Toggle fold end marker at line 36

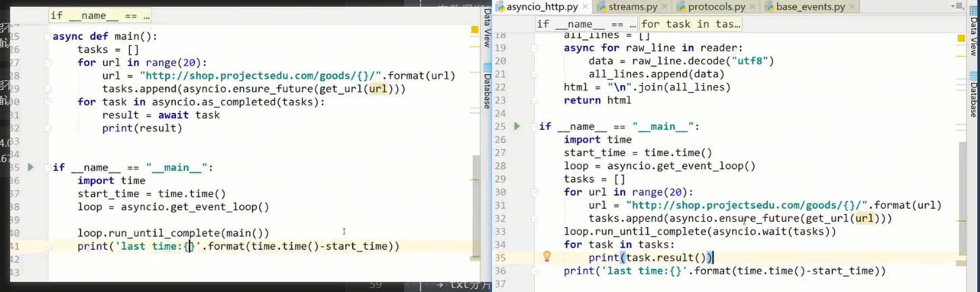tap(534, 270)
